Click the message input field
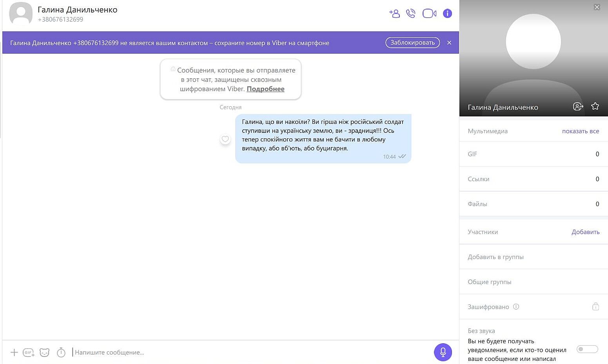The image size is (608, 364). [x=251, y=352]
